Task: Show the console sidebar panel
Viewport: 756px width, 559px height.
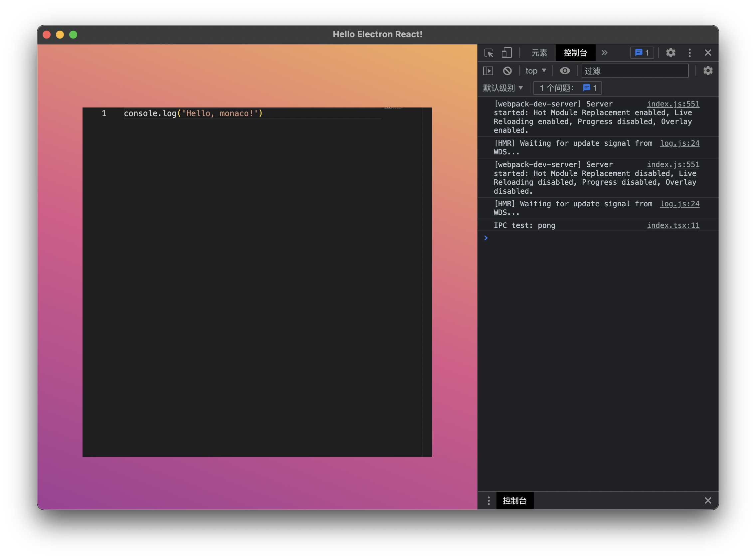Action: (488, 71)
